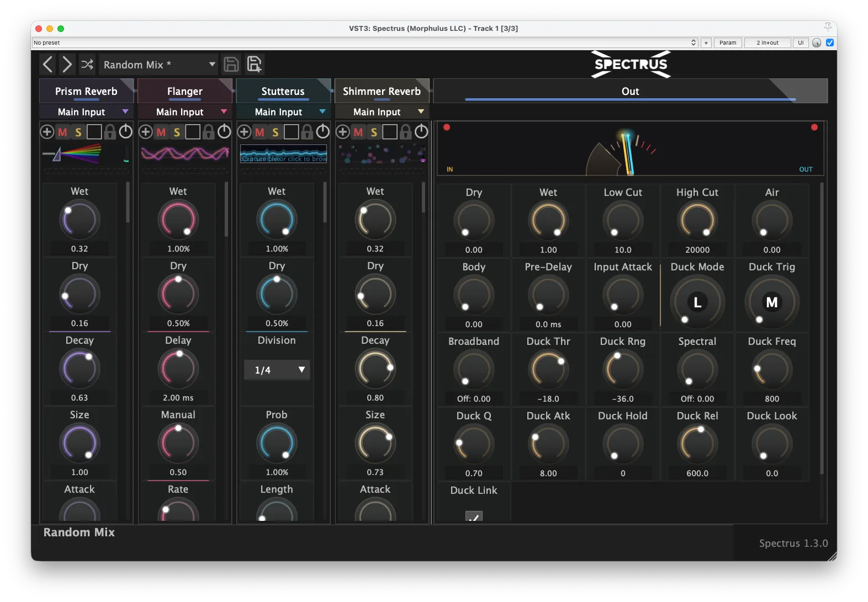Open Prism Reverb Main Input dropdown

click(86, 111)
